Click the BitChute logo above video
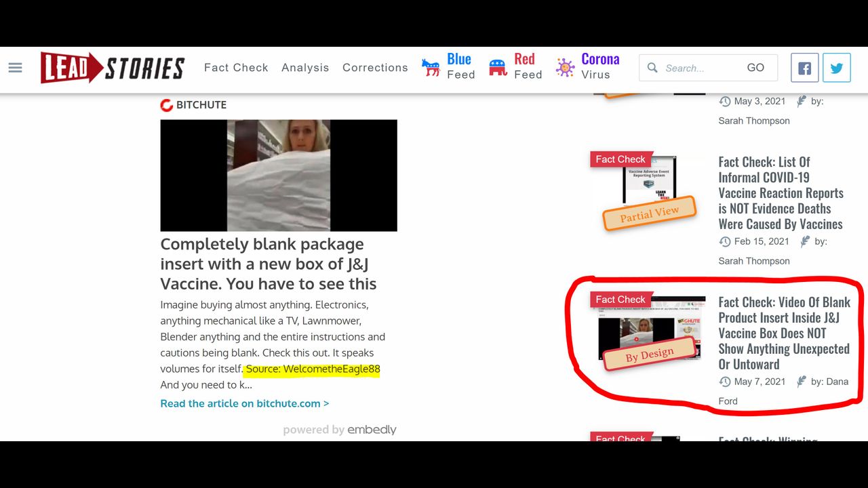 [x=194, y=105]
